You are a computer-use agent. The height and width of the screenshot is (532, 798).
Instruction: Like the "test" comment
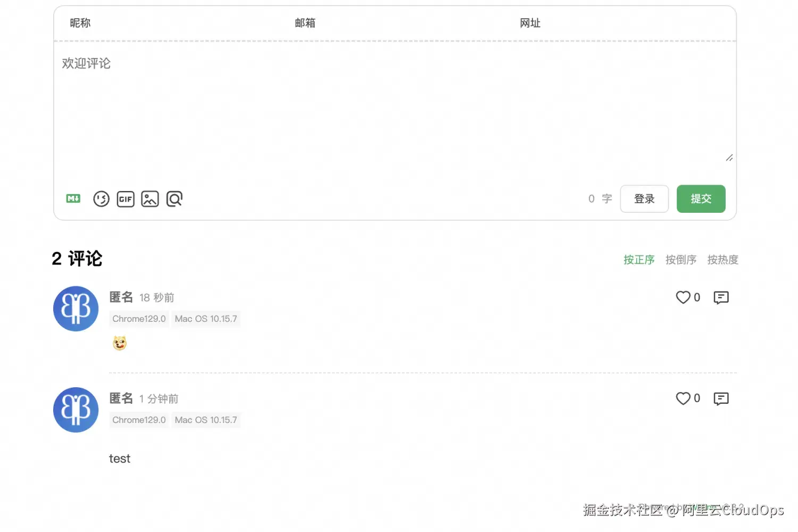683,398
